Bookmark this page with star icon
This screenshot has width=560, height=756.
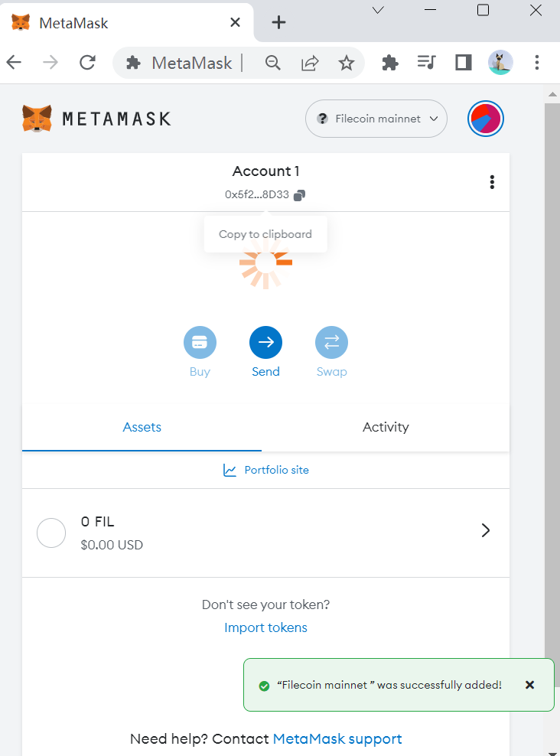(347, 63)
